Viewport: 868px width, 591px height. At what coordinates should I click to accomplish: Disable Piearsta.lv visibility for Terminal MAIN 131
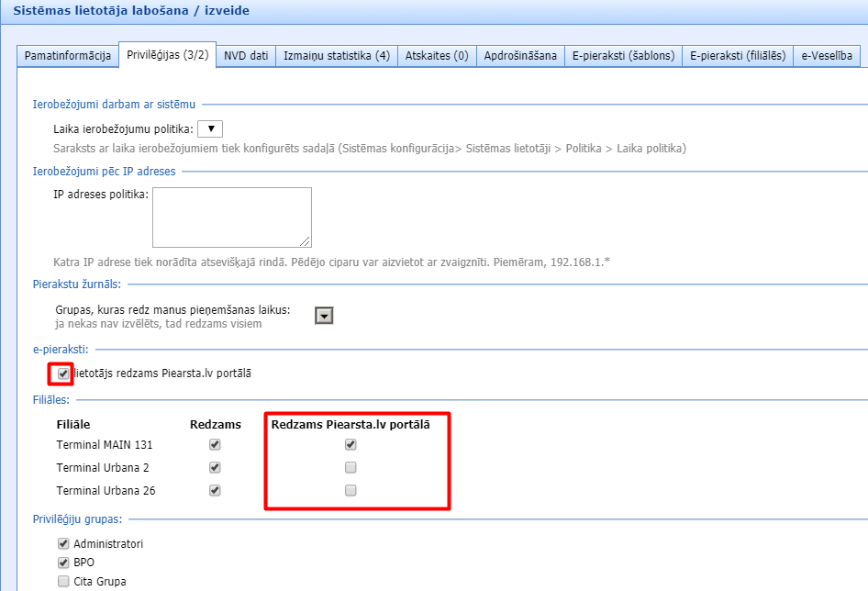pyautogui.click(x=350, y=444)
